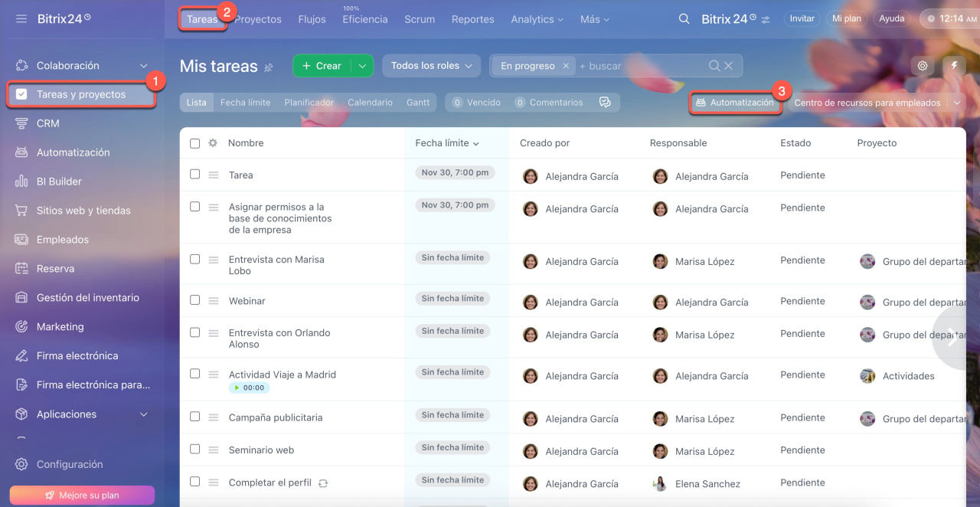
Task: Open the Scrum tab in top menu
Action: coord(420,19)
